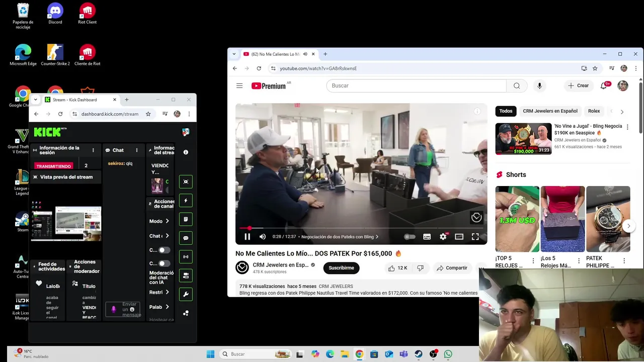The image size is (644, 362).
Task: Toggle YouTube autoplay switch in player
Action: coord(410,237)
